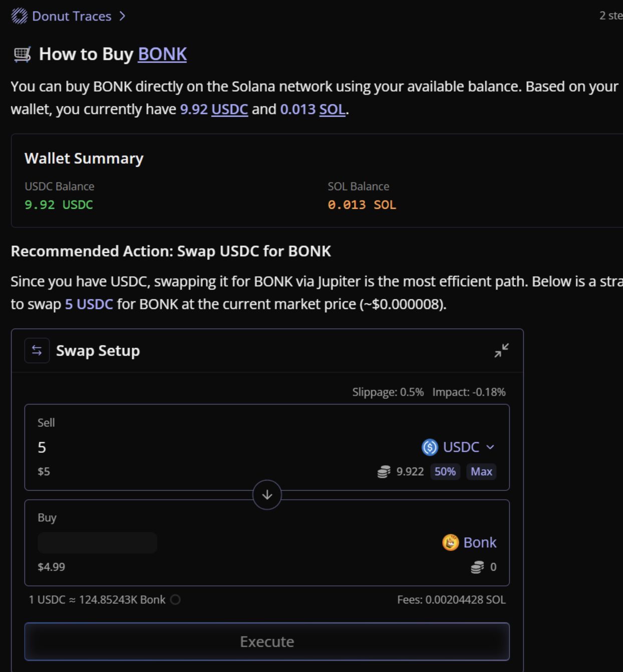
Task: Open the Slippage 0.5% setting
Action: click(388, 392)
